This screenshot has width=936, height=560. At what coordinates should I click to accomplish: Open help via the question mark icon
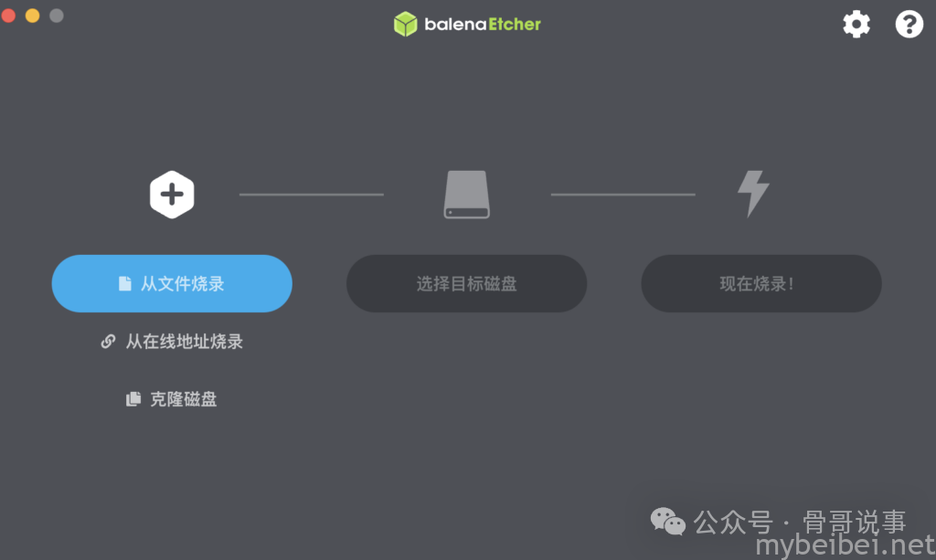click(x=909, y=25)
